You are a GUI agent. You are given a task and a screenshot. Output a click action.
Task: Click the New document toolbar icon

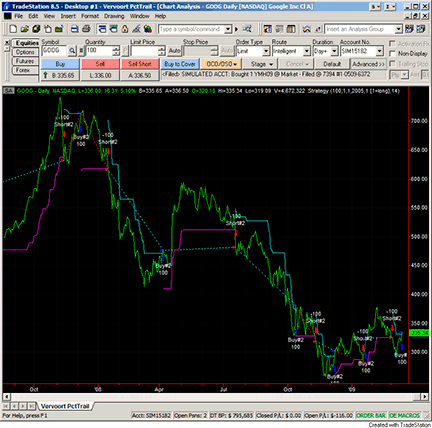click(13, 29)
